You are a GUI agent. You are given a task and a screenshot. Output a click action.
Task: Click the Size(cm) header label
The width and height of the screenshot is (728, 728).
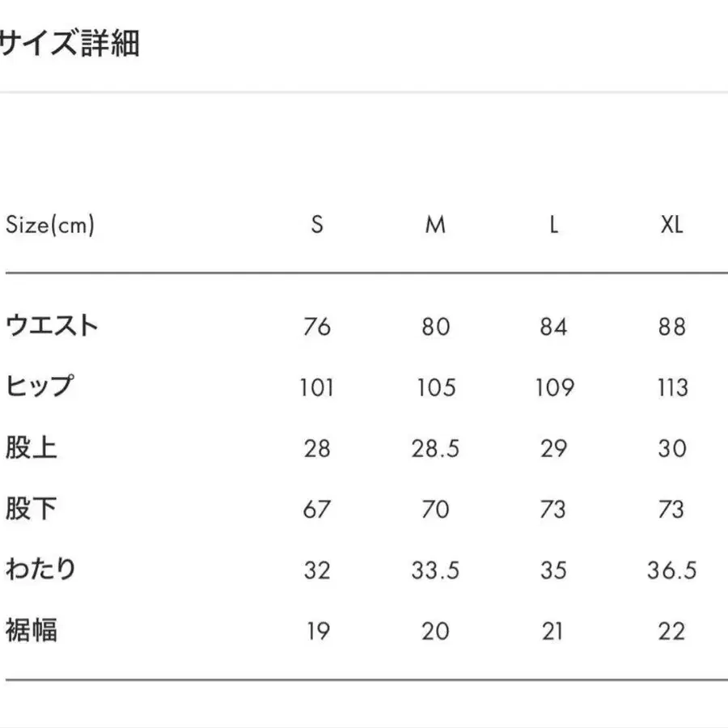50,225
